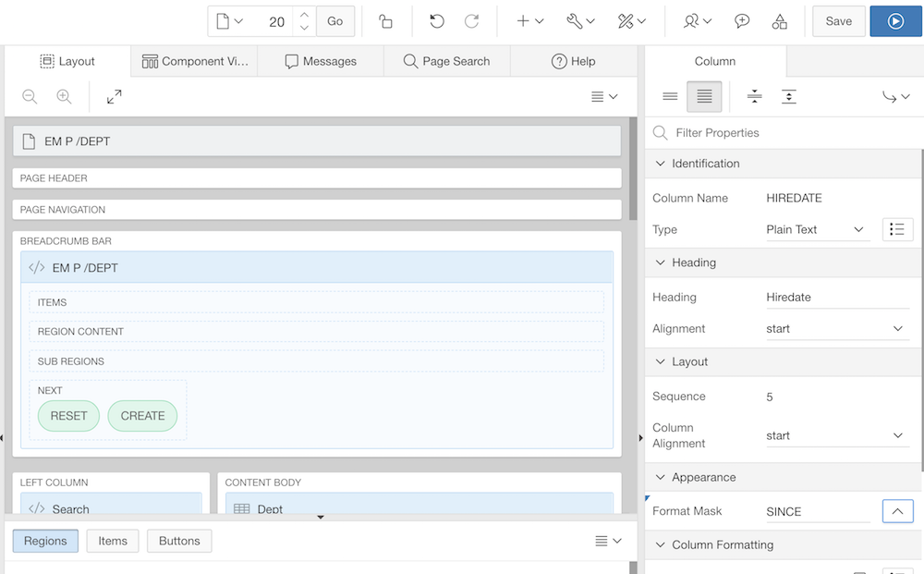Select the EM P /DEPT breadcrumb region

(316, 267)
